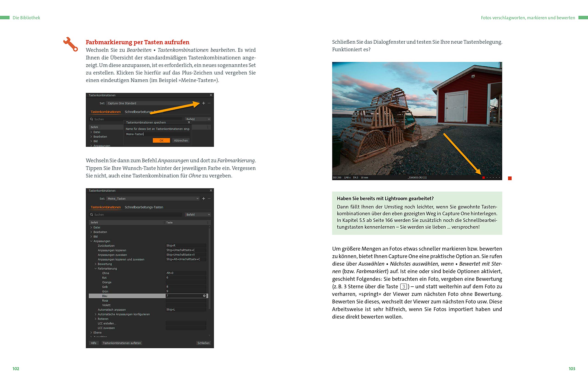Collapse the Anpassungen group in Meine_Tasten dialog
Screen dimensions: 588x389
[x=91, y=241]
